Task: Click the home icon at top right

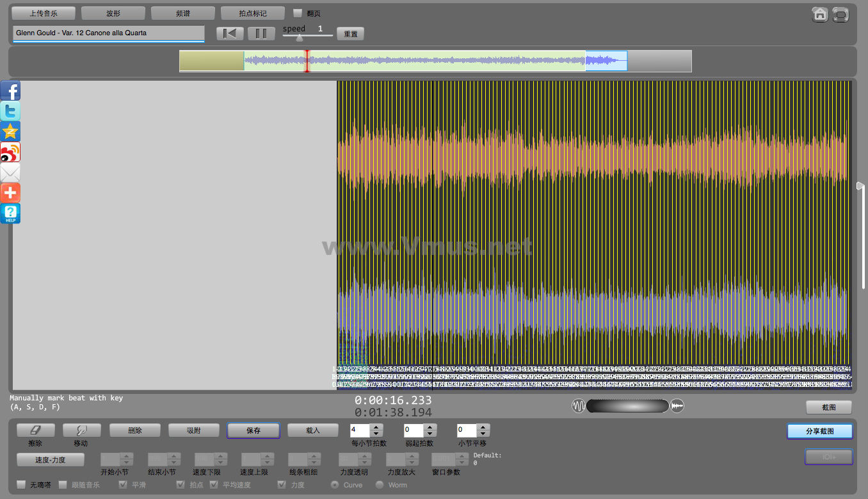Action: click(819, 14)
